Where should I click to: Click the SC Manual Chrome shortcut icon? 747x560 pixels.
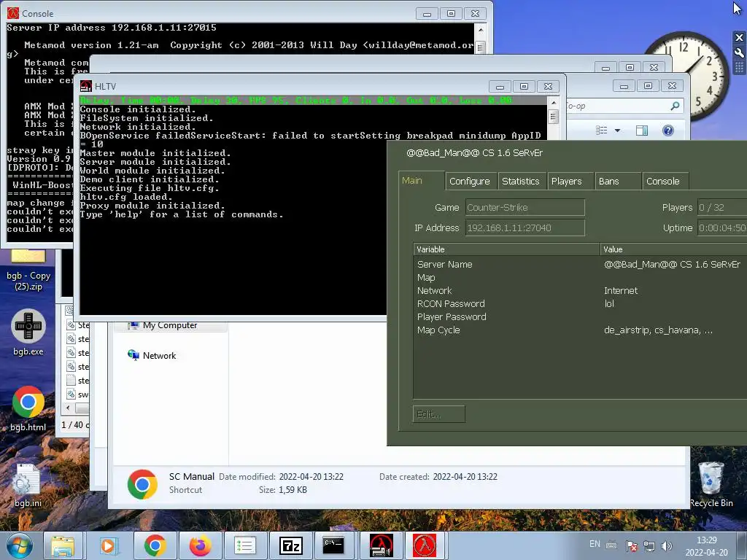tap(142, 484)
